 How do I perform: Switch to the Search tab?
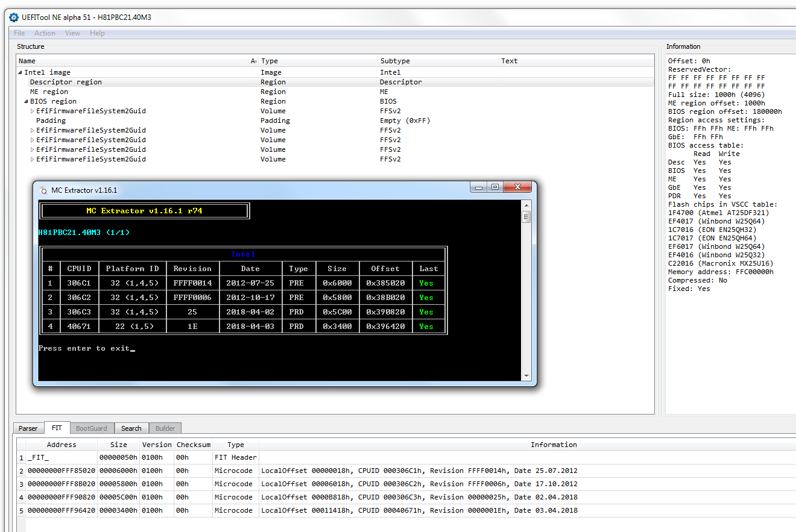[131, 428]
